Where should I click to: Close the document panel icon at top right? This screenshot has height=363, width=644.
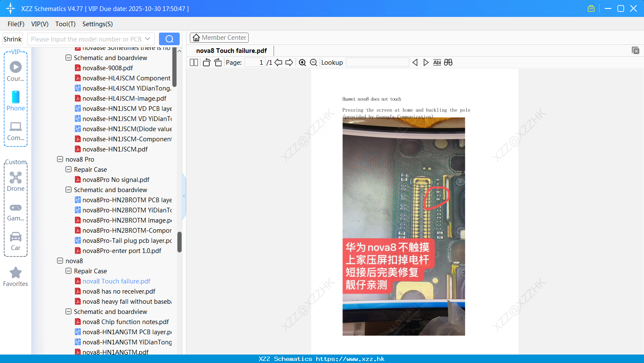point(635,50)
